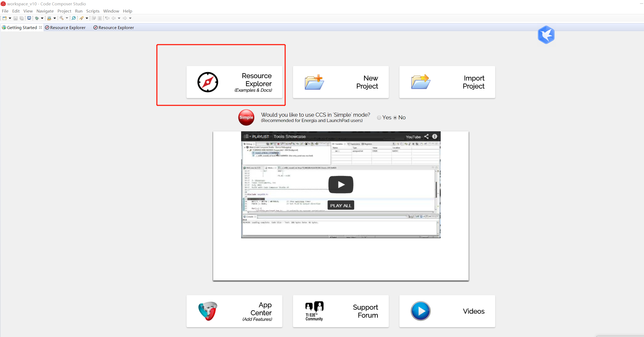
Task: Open the Back history dropdown arrow
Action: (x=119, y=18)
